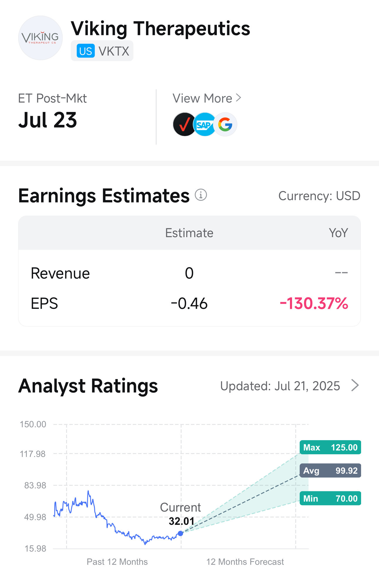Tap the Viking Therapeutics company logo
The image size is (379, 588).
click(x=41, y=38)
